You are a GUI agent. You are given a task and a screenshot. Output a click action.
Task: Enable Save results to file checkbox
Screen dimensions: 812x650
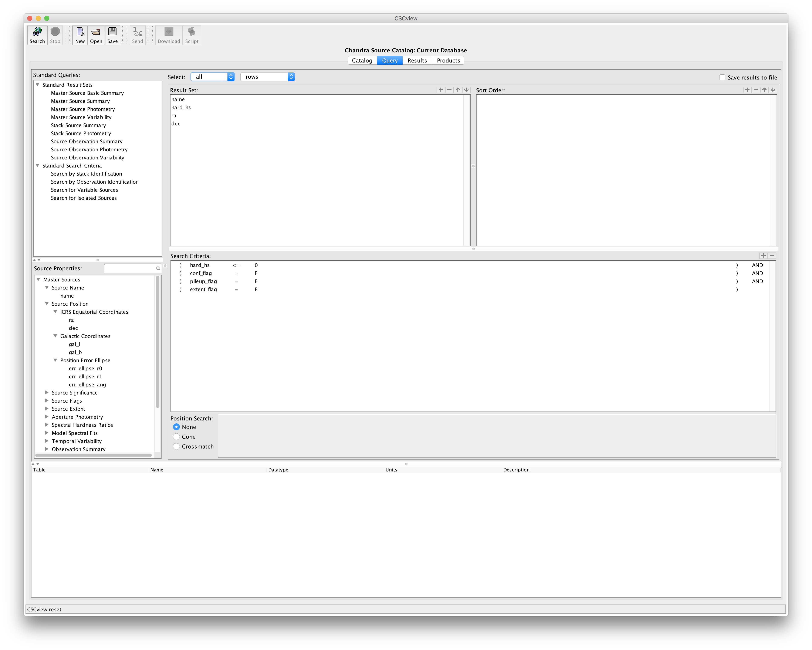click(x=722, y=78)
